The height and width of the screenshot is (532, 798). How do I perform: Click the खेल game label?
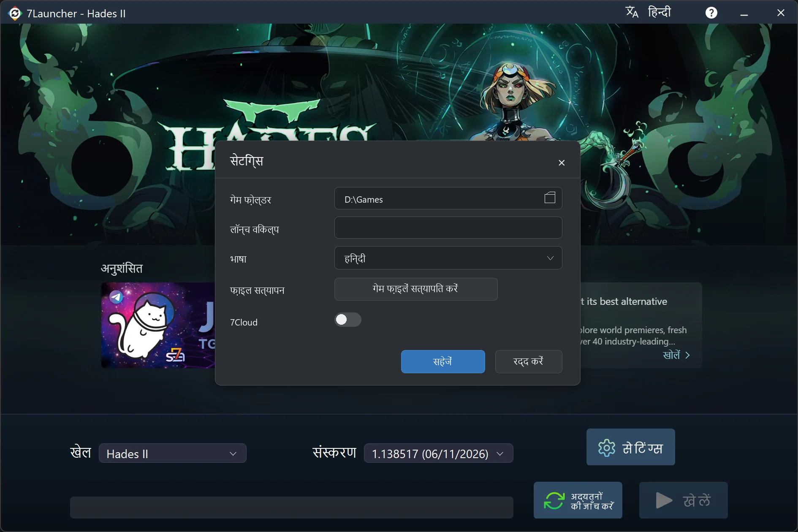click(x=81, y=453)
